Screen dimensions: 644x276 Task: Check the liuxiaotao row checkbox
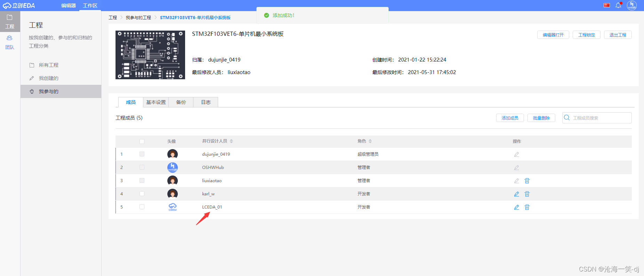coord(142,180)
